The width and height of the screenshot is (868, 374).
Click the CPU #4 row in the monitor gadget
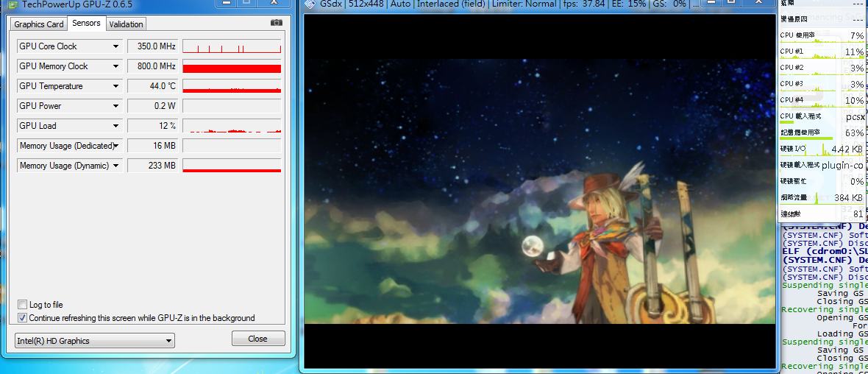coord(822,100)
